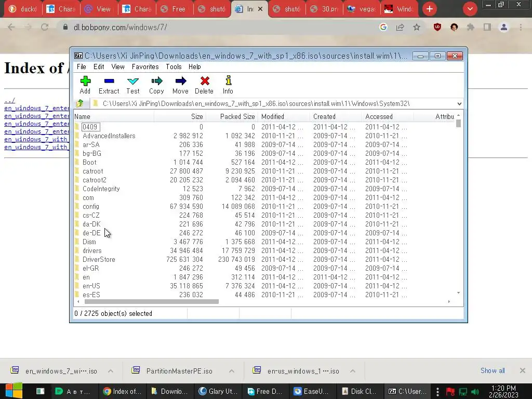
Task: Open options for en-us_windows_1 iso download
Action: pyautogui.click(x=353, y=371)
